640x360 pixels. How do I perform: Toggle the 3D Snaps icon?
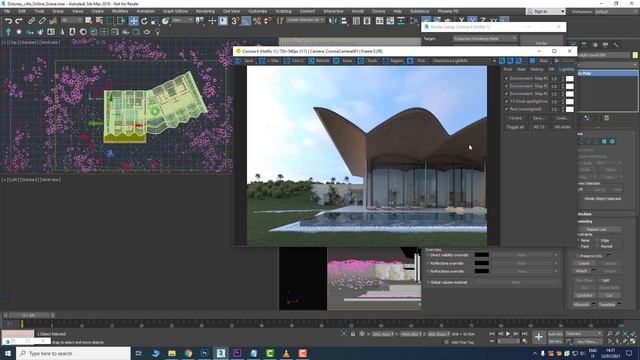235,20
